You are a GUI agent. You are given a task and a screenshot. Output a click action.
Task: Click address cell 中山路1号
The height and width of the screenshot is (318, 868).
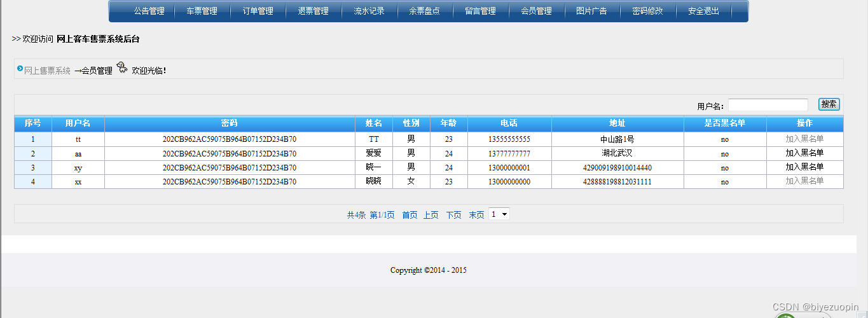point(617,139)
